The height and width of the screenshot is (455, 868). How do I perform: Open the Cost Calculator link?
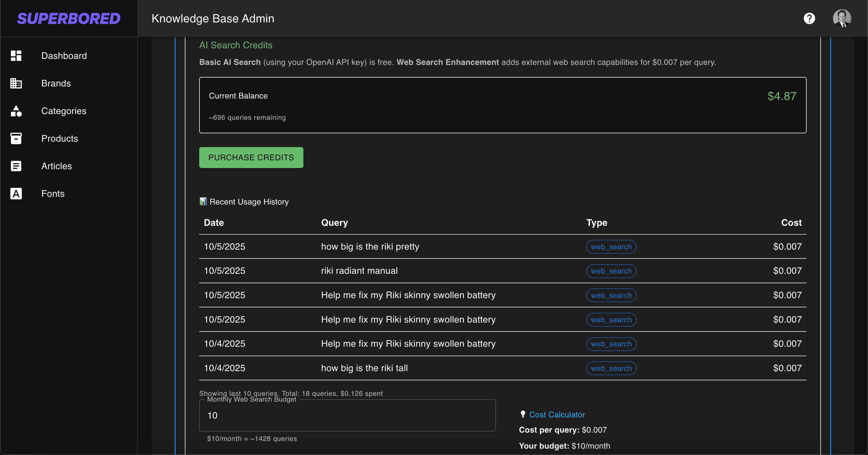[557, 414]
